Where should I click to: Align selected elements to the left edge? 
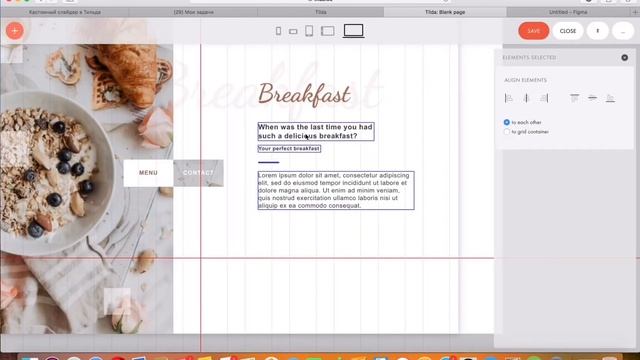click(509, 98)
